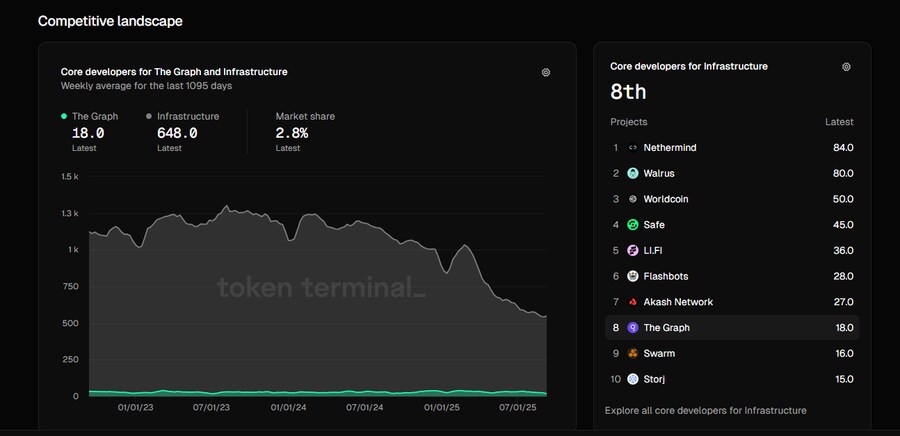Click the Walrus project logo
Screen dimensions: 900x436
click(633, 173)
